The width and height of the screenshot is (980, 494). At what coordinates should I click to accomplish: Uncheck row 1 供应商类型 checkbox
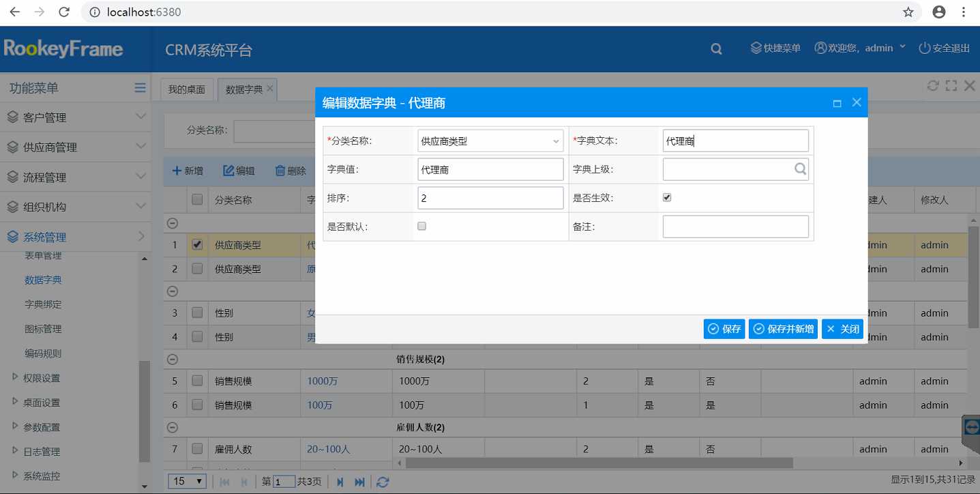coord(197,244)
